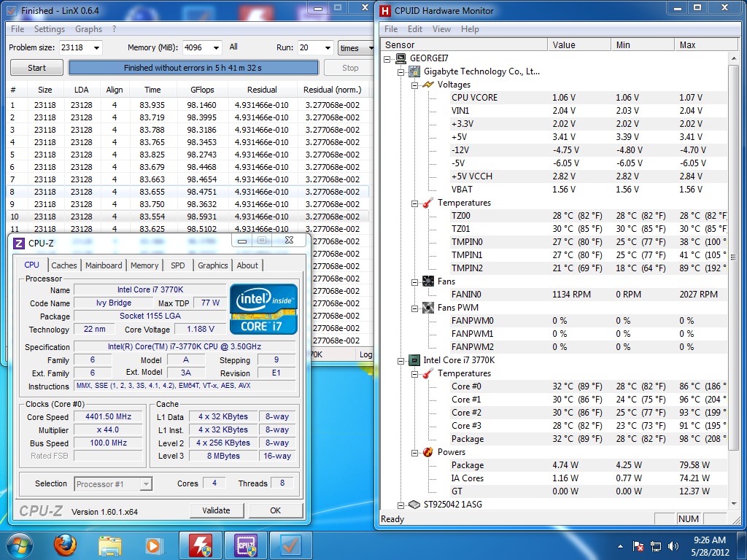747x560 pixels.
Task: Click the Fans fan icon
Action: 427,281
